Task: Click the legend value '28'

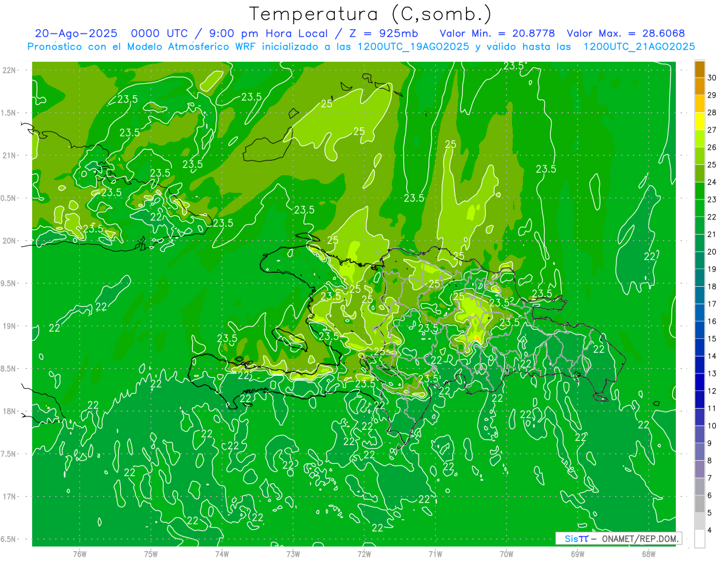Action: coord(712,112)
